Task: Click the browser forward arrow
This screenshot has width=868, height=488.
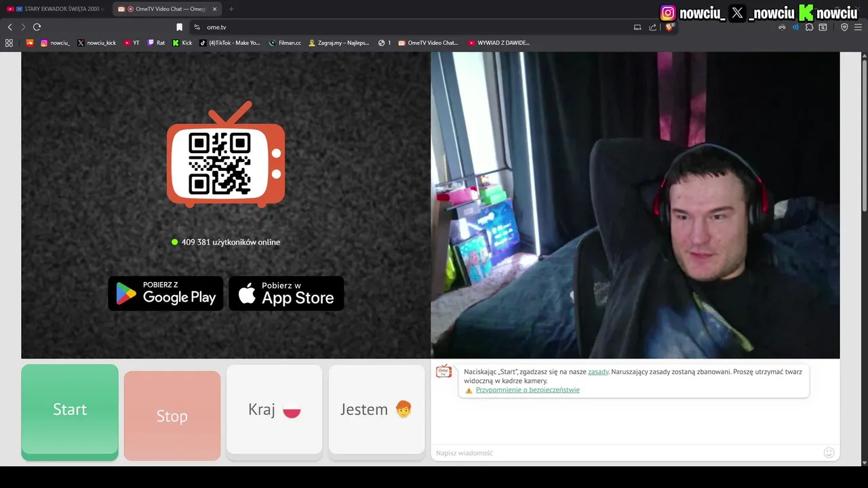Action: click(x=23, y=27)
